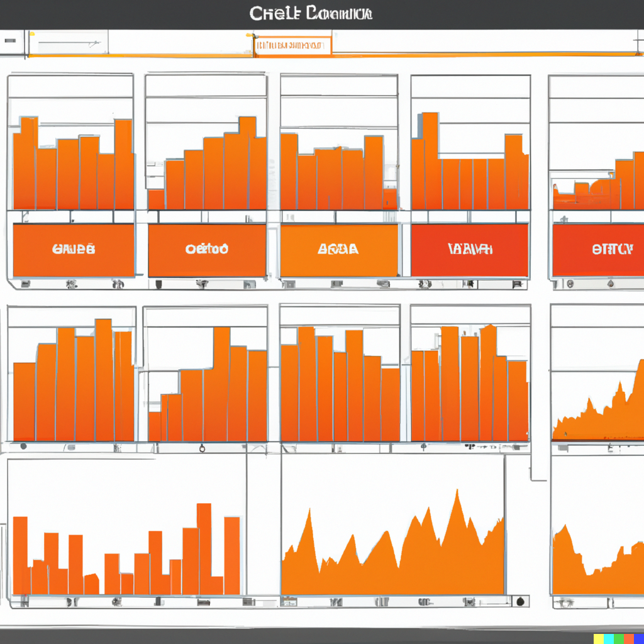Click the black round dot icon below the spiky area chart
Viewport: 644px width, 644px height.
tap(520, 602)
